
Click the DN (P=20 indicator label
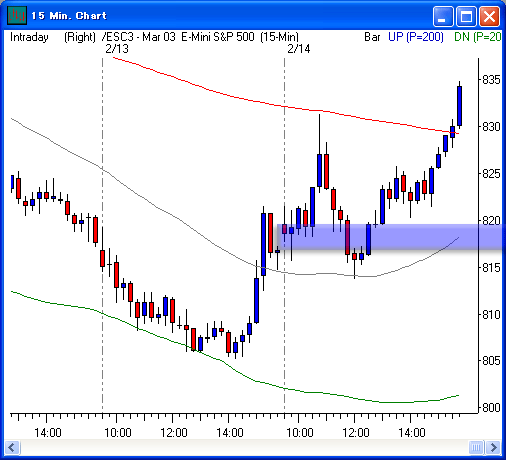[x=478, y=37]
